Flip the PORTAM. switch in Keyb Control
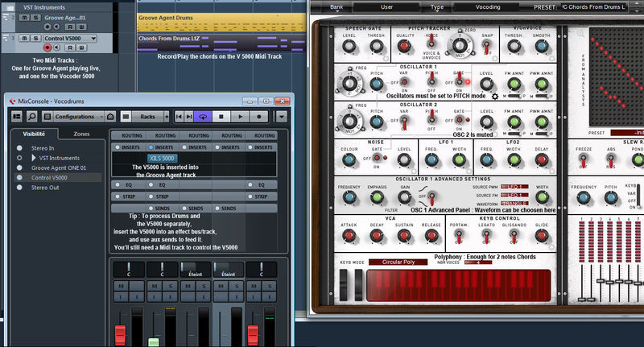Image resolution: width=644 pixels, height=347 pixels. click(458, 236)
